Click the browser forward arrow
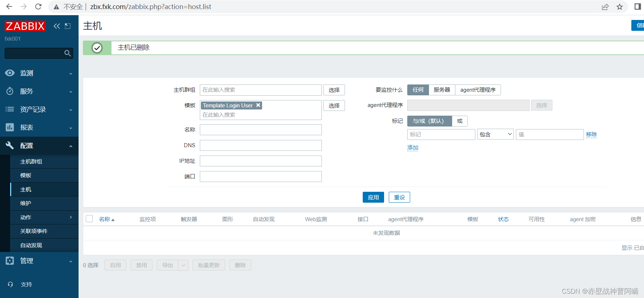Screen dimensions: 644x298 pos(24,7)
